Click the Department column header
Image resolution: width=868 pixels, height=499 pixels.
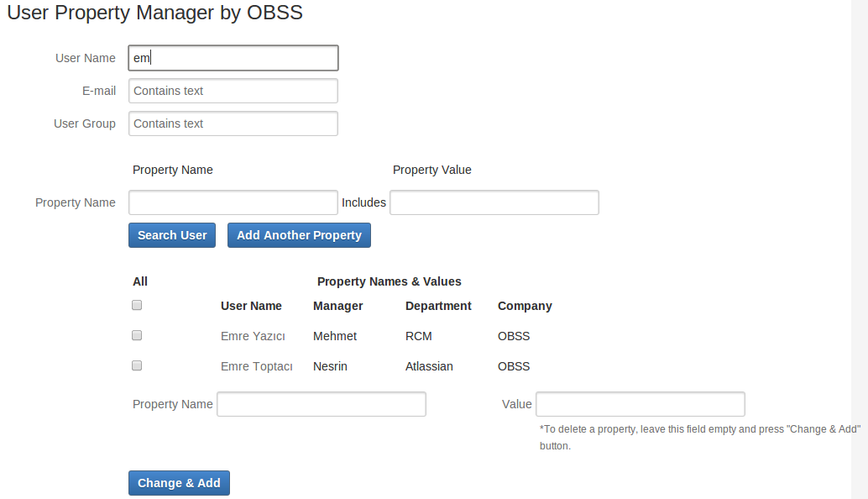438,306
